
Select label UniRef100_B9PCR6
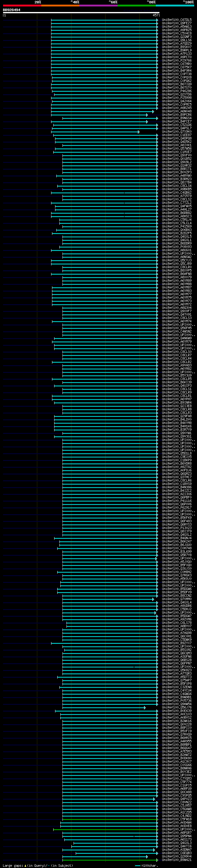click(x=176, y=115)
